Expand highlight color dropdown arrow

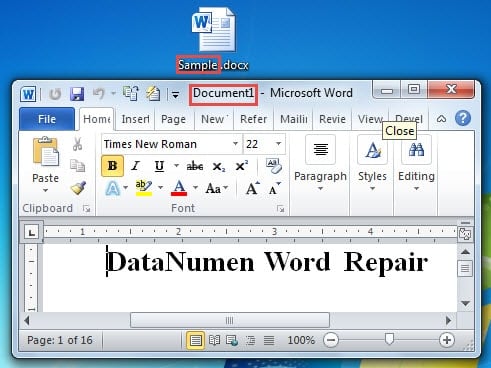(x=160, y=188)
